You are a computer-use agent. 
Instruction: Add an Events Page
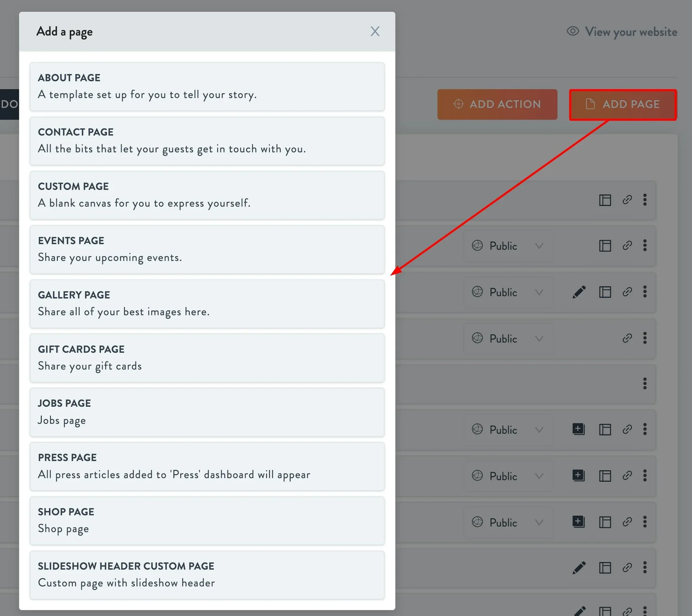click(x=207, y=250)
